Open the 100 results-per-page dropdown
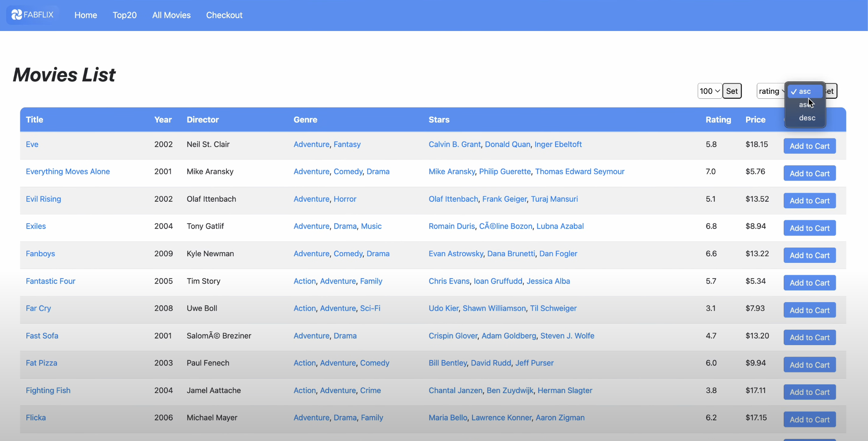868x441 pixels. [710, 91]
